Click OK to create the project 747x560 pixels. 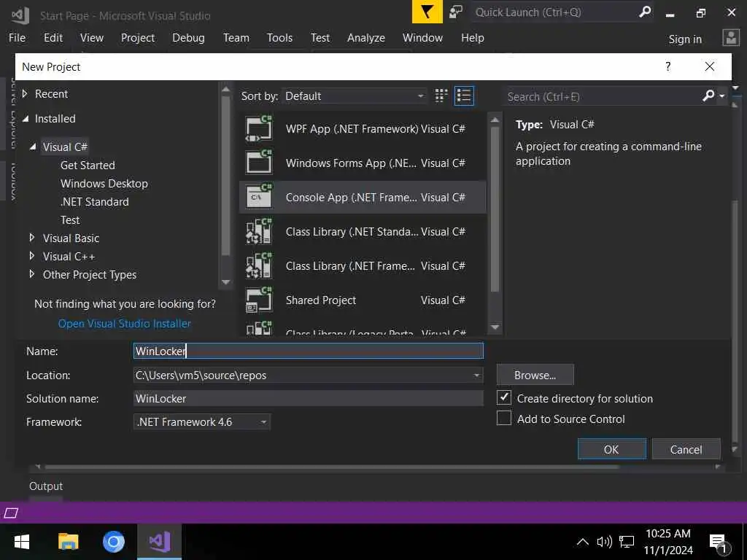(x=612, y=449)
